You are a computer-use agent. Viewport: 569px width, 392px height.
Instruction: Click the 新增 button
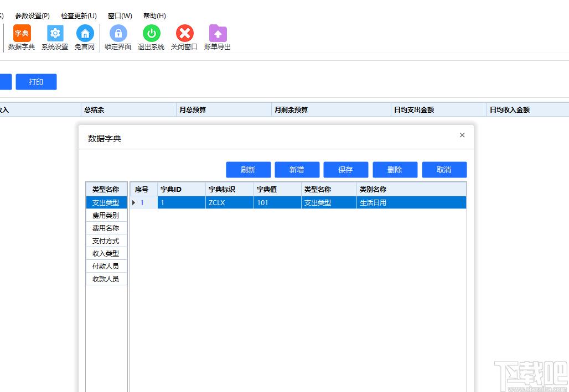coord(297,170)
